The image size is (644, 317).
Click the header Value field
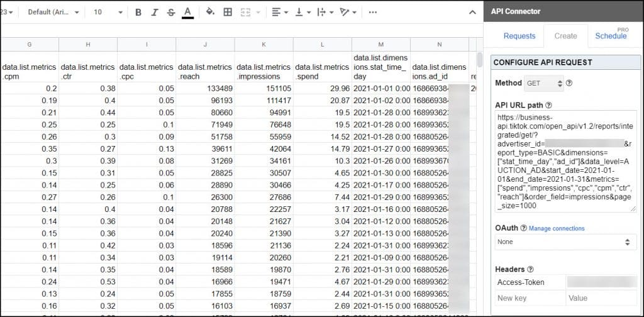tap(601, 298)
